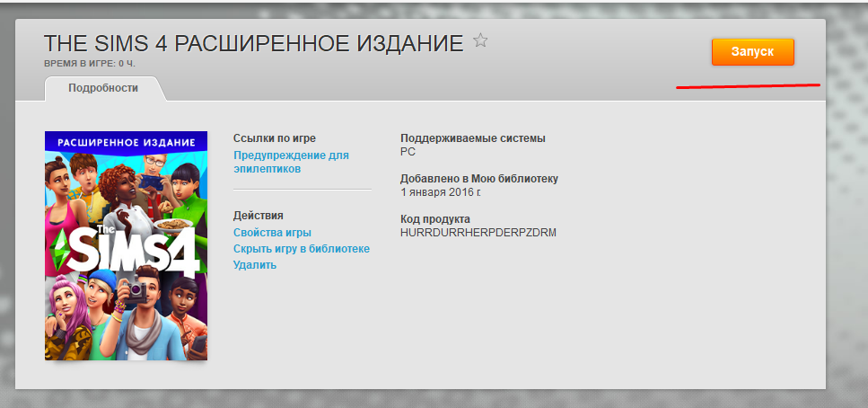Image resolution: width=868 pixels, height=408 pixels.
Task: Click the HURRDURRHERPDERPZDRM product code
Action: pyautogui.click(x=478, y=233)
